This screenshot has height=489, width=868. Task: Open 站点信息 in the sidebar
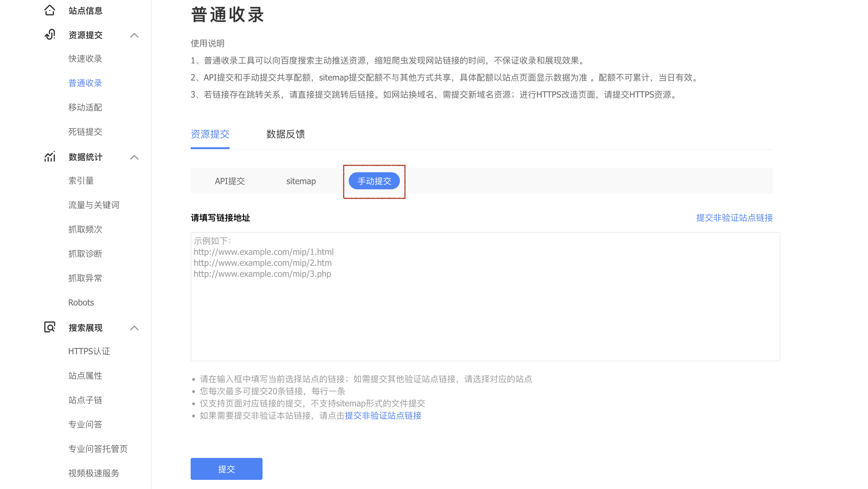[x=85, y=11]
